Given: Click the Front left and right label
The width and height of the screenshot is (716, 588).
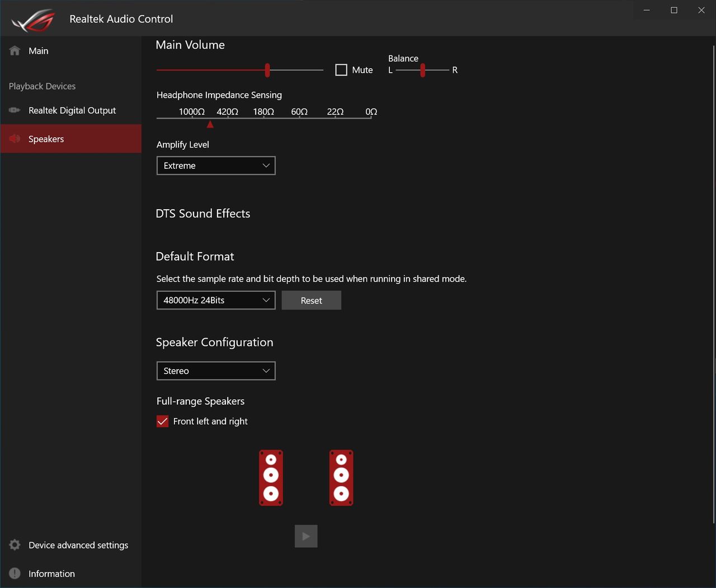Looking at the screenshot, I should click(210, 421).
